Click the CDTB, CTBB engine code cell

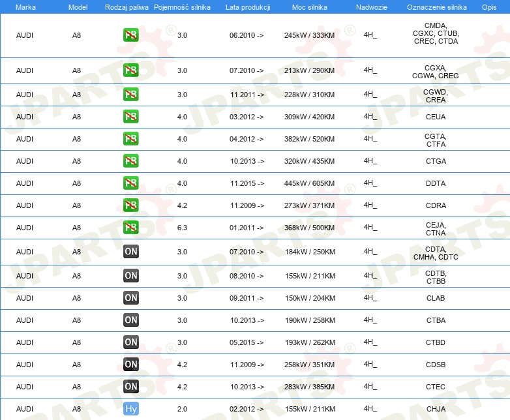pos(436,277)
